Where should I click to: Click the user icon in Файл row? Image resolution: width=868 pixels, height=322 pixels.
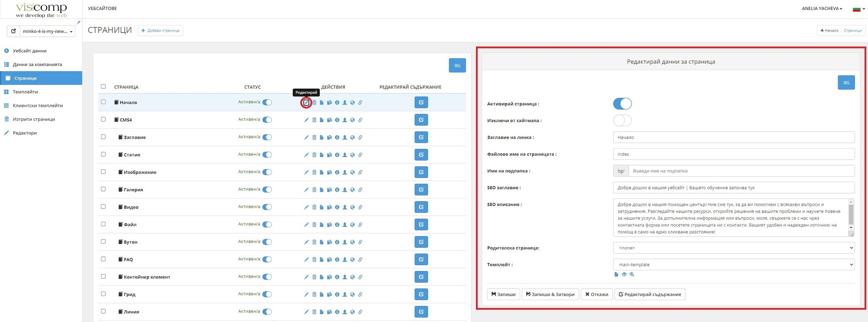[x=344, y=224]
